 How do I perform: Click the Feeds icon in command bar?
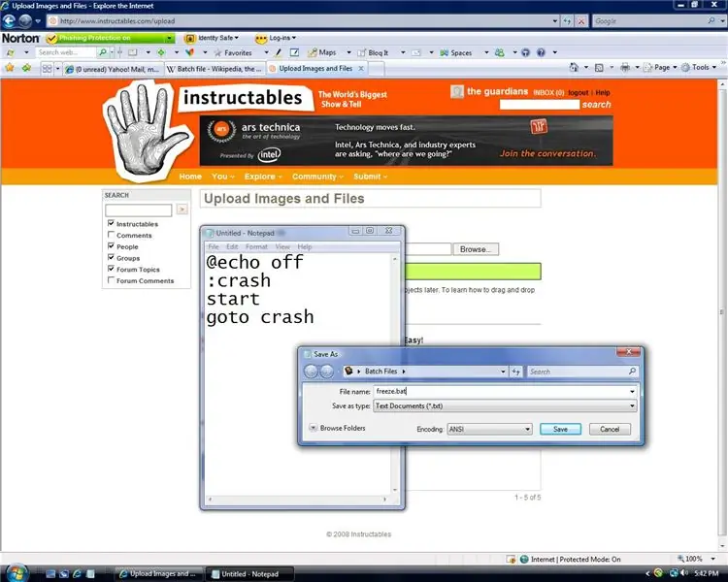[x=599, y=68]
